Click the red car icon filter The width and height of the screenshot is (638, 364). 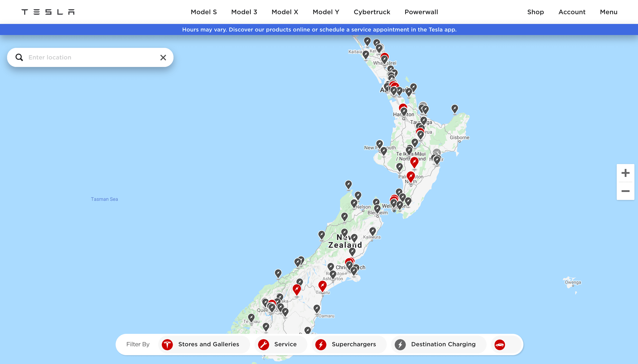click(500, 344)
